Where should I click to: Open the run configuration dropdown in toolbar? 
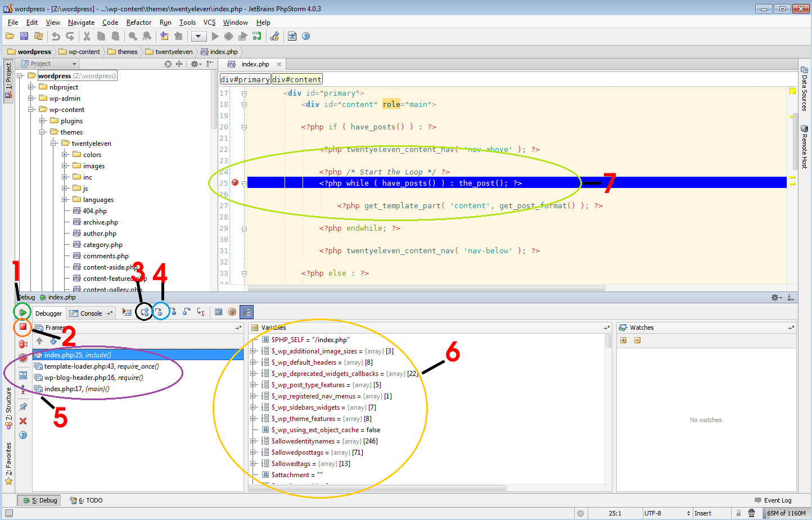pos(199,36)
